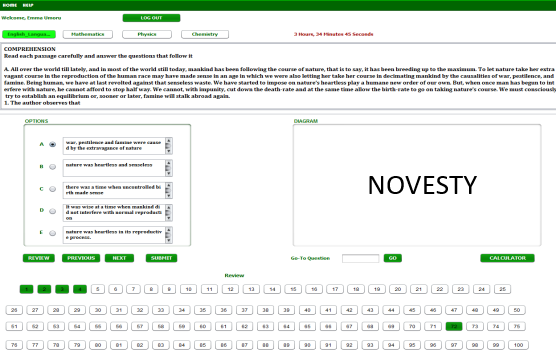Click the remaining time countdown text

pos(333,34)
